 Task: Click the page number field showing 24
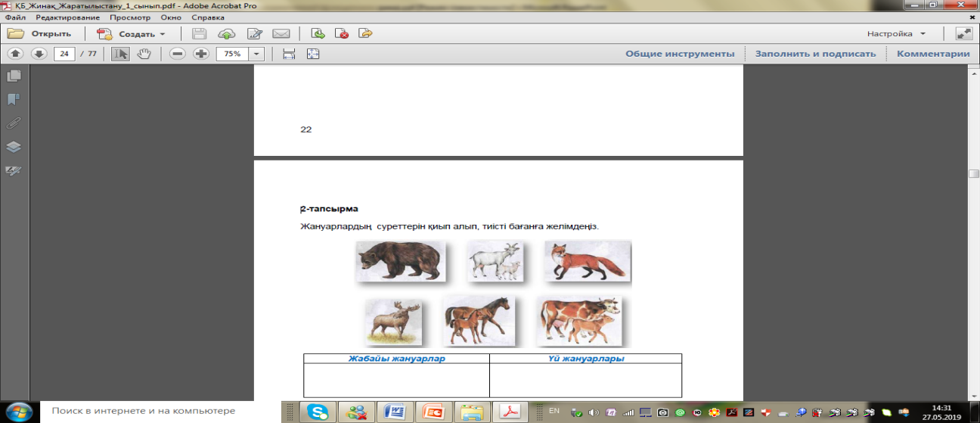[64, 54]
